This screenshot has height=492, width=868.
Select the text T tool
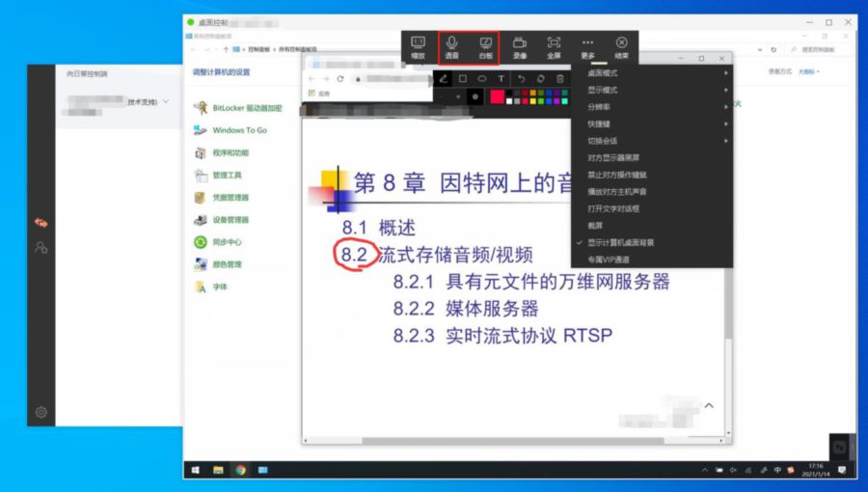tap(501, 78)
